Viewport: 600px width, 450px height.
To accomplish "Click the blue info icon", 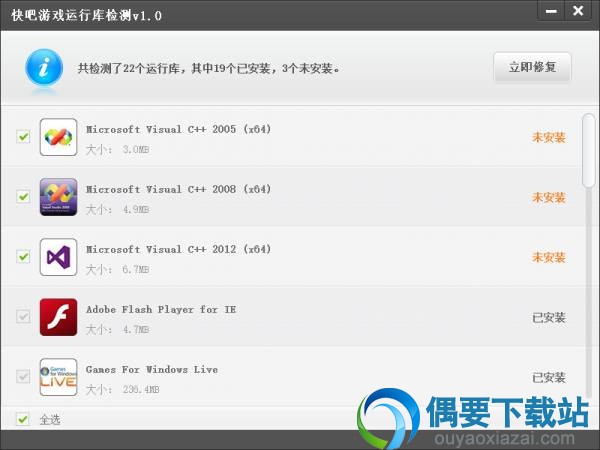I will point(44,68).
